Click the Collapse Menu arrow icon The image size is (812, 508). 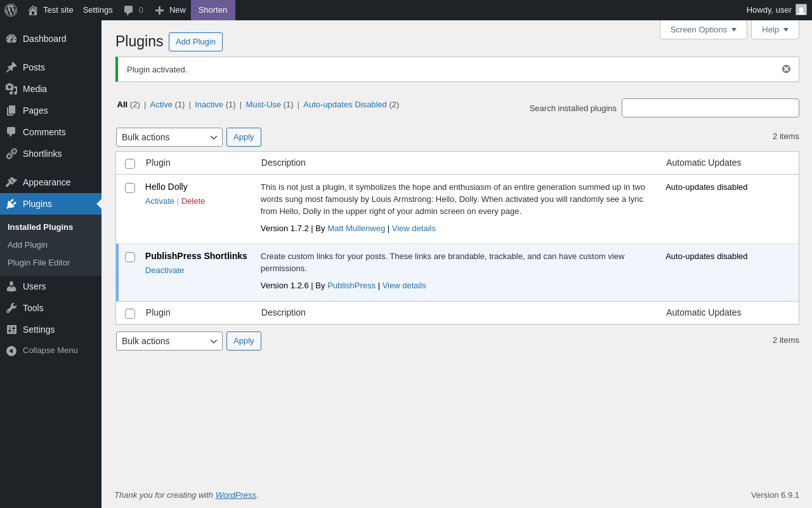(11, 351)
